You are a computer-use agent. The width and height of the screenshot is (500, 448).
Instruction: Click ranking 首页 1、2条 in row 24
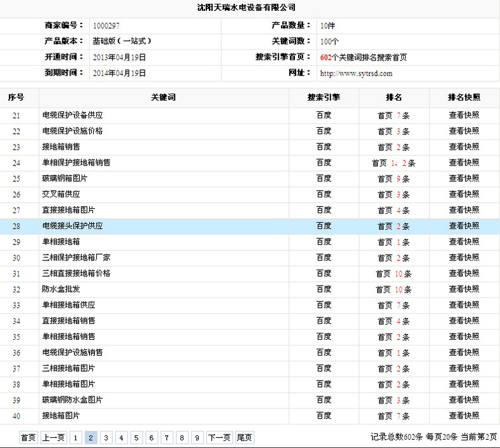coord(394,163)
